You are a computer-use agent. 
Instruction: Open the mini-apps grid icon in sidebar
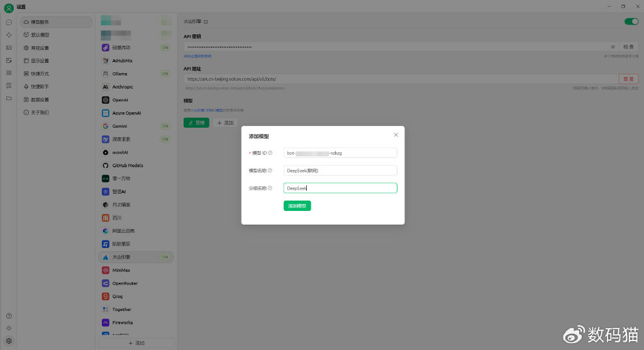9,73
